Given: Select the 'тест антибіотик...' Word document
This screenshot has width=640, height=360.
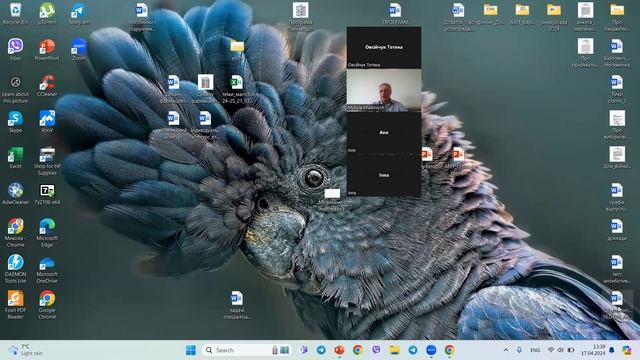Looking at the screenshot, I should [617, 269].
